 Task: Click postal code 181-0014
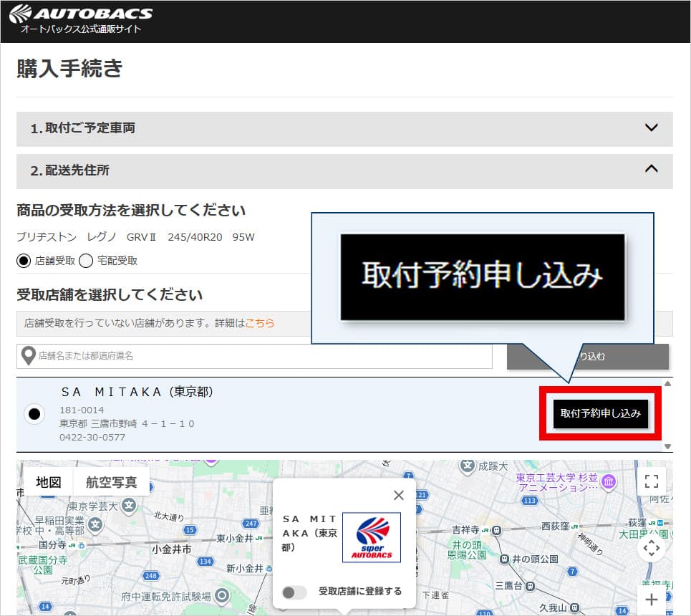click(x=82, y=410)
